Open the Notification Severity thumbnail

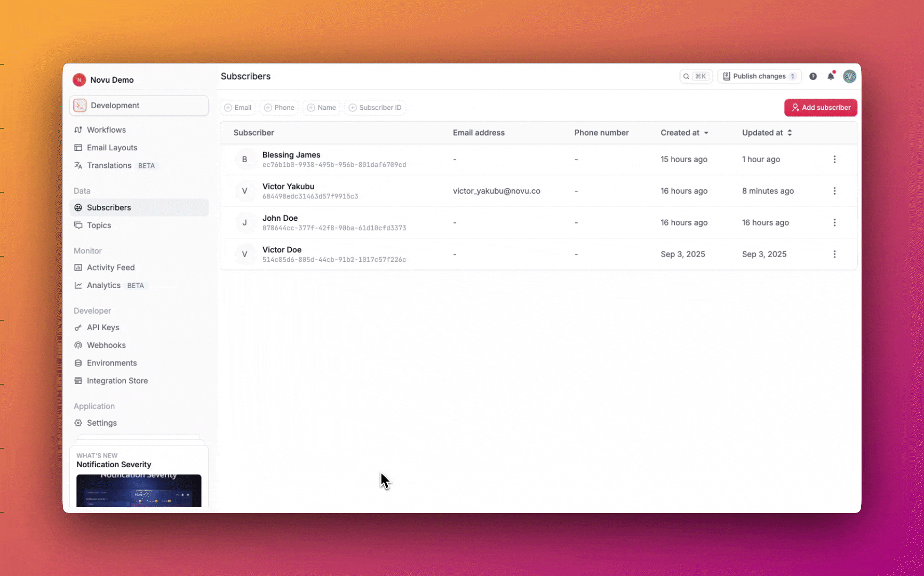coord(139,491)
